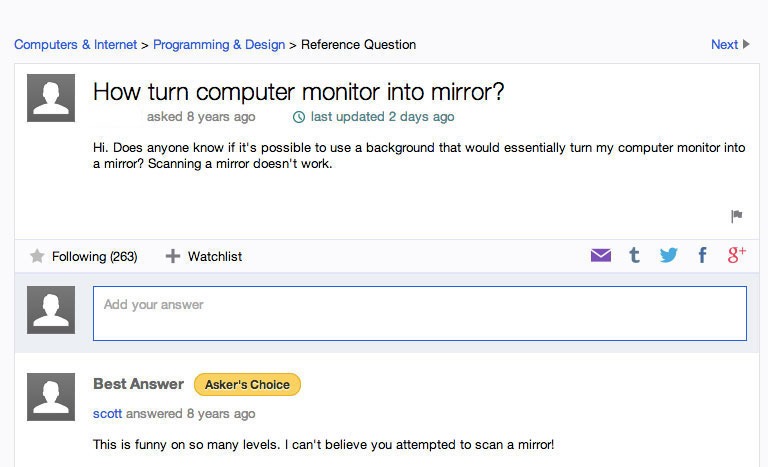768x467 pixels.
Task: Click the Best Answer author's avatar
Action: click(51, 397)
